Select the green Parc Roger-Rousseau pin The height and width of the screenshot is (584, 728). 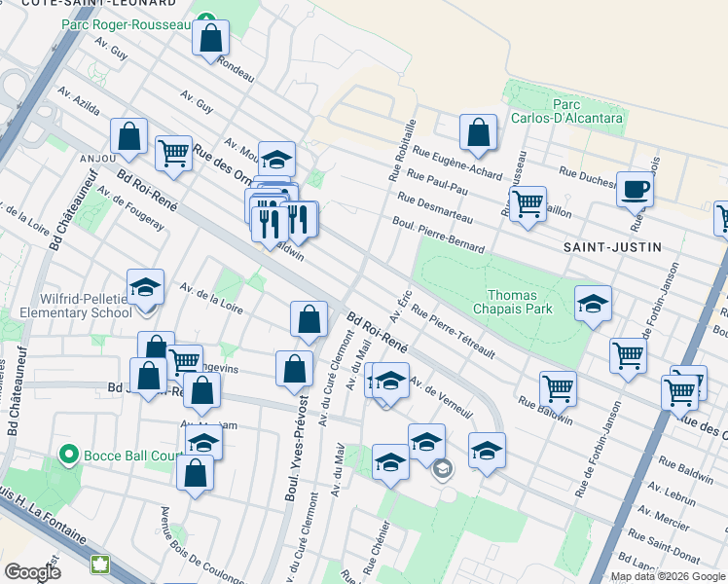pos(205,17)
